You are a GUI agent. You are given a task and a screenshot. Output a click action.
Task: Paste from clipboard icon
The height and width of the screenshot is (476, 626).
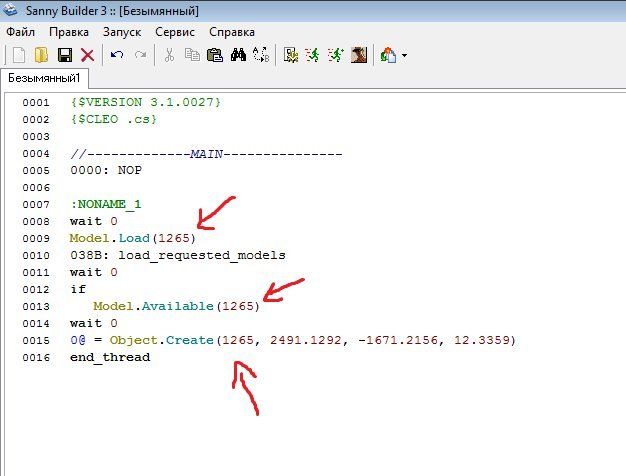click(x=215, y=55)
